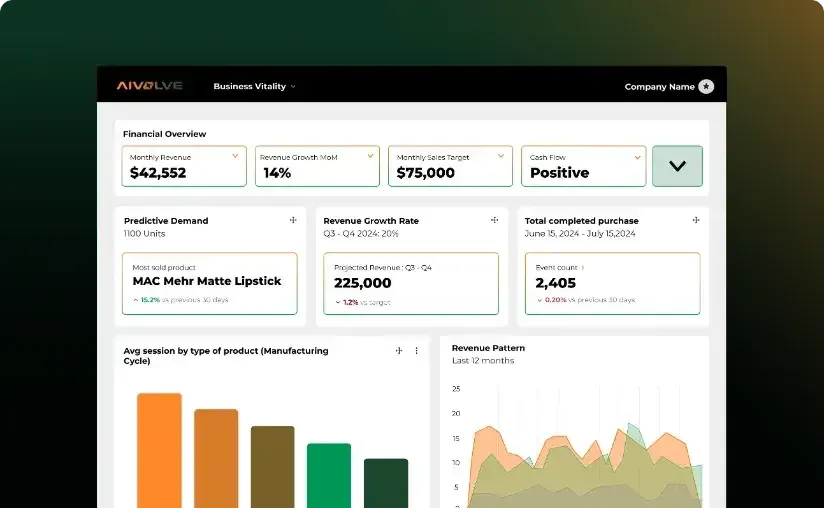Click the Predictive Demand card title

point(166,221)
